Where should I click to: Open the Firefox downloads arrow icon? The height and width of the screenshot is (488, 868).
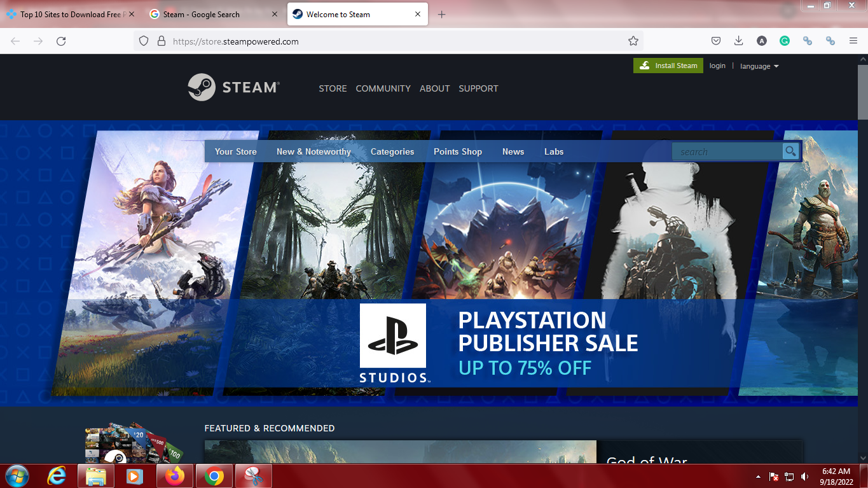738,41
